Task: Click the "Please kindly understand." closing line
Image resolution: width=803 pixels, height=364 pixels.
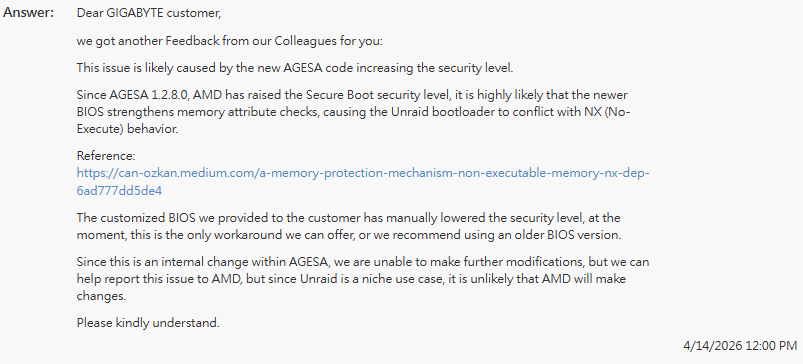Action: 148,323
